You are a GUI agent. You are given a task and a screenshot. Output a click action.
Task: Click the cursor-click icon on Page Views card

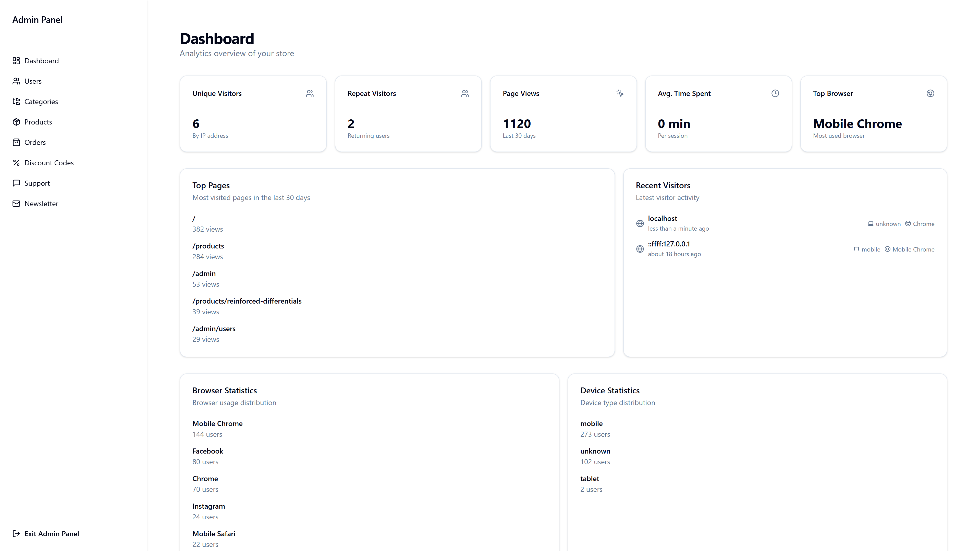620,94
